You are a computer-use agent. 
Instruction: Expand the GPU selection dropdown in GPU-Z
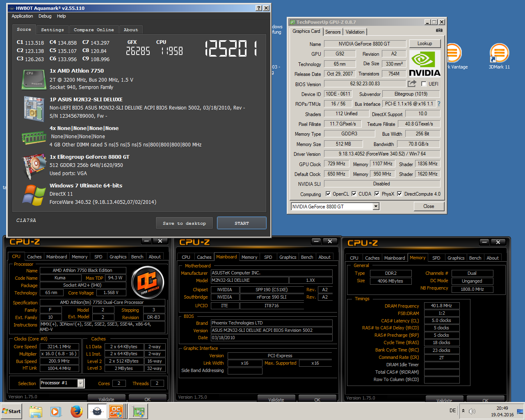pyautogui.click(x=376, y=207)
